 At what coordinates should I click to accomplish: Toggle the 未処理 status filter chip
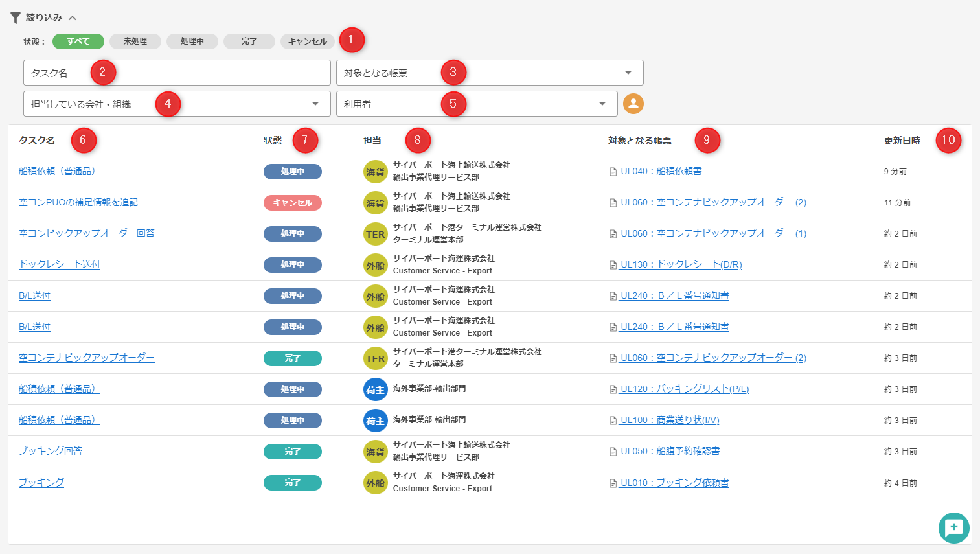coord(135,41)
